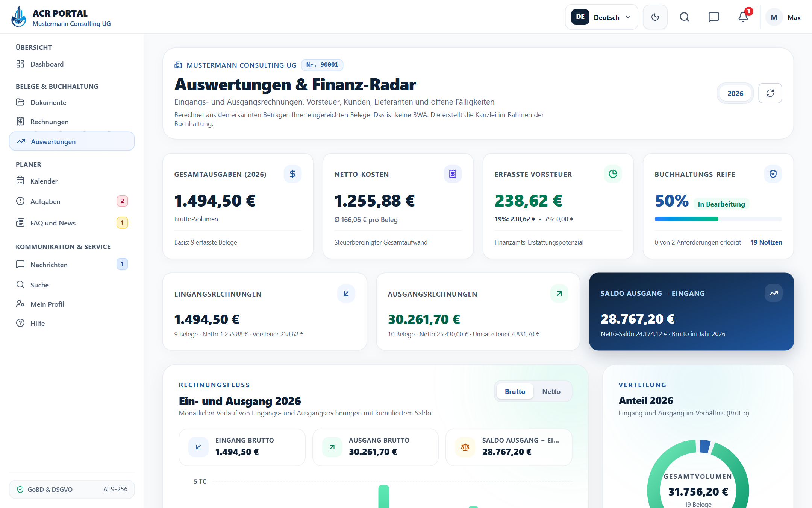812x508 pixels.
Task: Open the year 2026 selector
Action: (735, 93)
